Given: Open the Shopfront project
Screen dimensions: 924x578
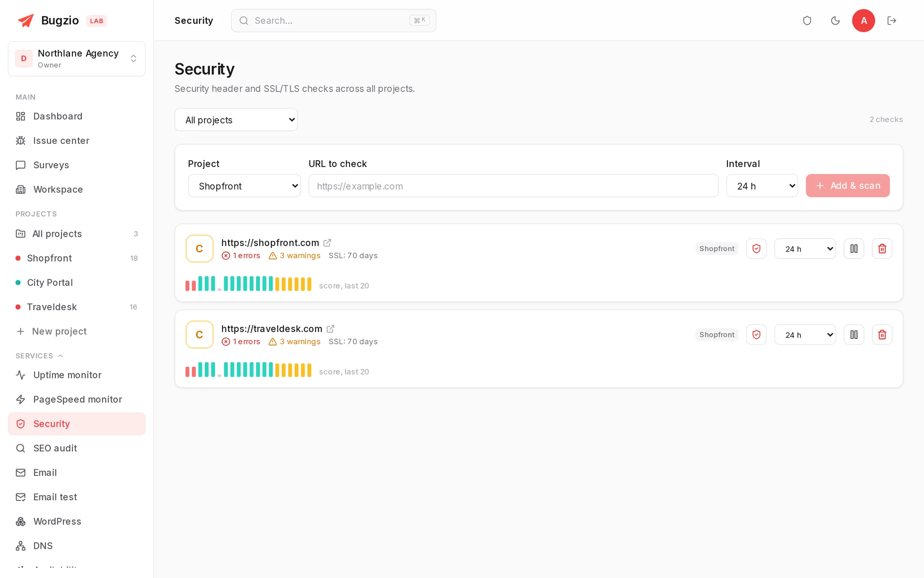Looking at the screenshot, I should 77,258.
